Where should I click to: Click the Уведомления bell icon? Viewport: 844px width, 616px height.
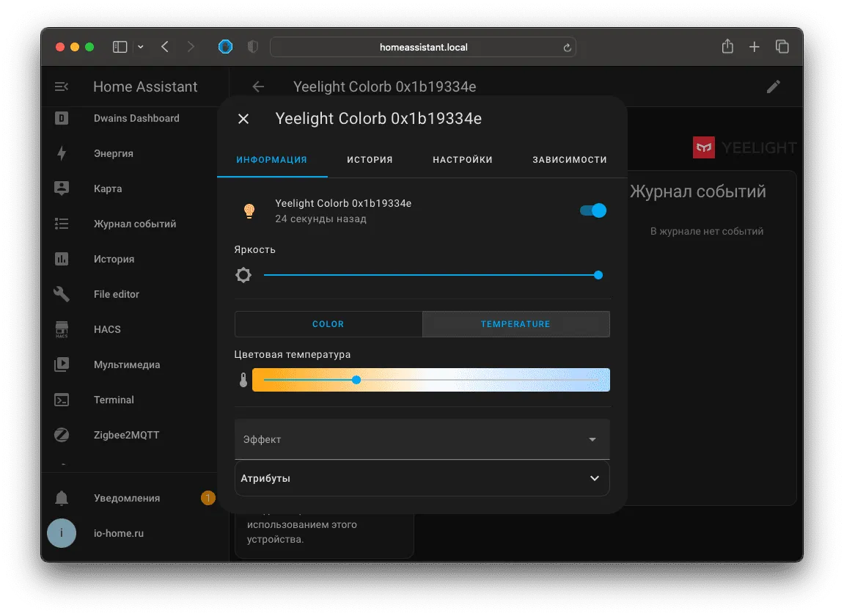62,498
